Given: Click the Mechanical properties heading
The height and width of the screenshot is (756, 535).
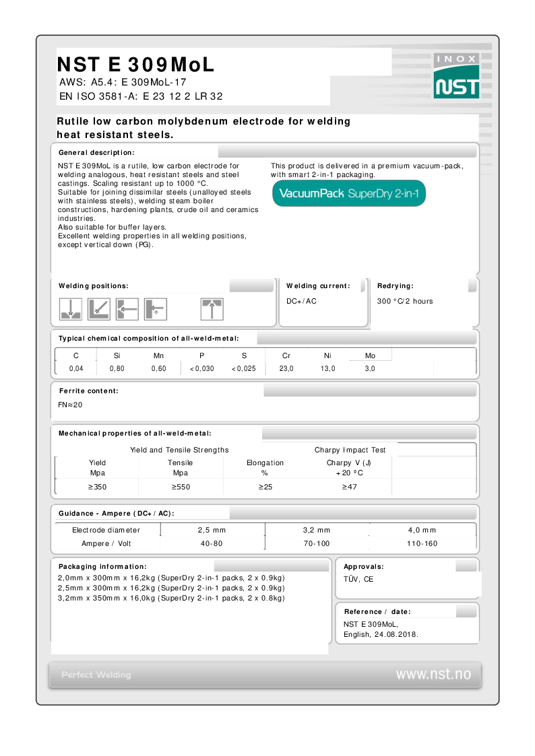Looking at the screenshot, I should pos(135,434).
